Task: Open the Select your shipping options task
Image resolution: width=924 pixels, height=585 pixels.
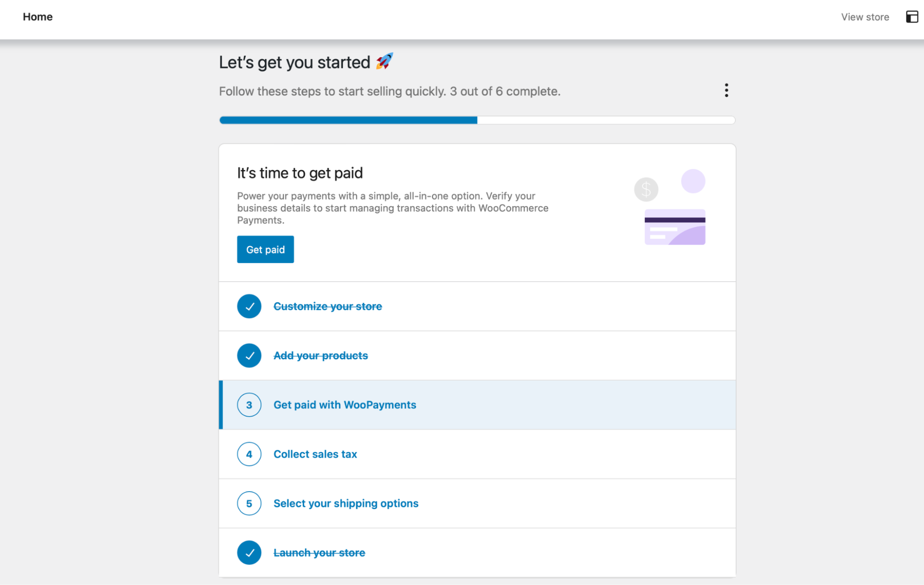Action: (477, 504)
